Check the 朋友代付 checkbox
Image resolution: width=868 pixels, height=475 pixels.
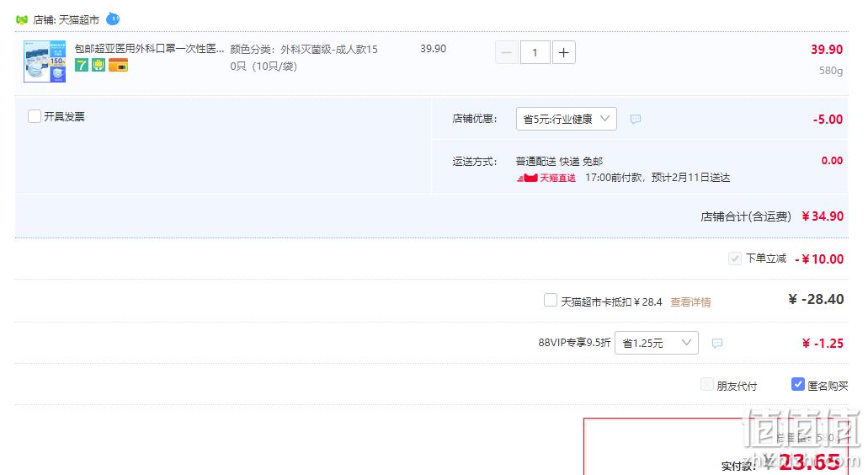coord(707,384)
